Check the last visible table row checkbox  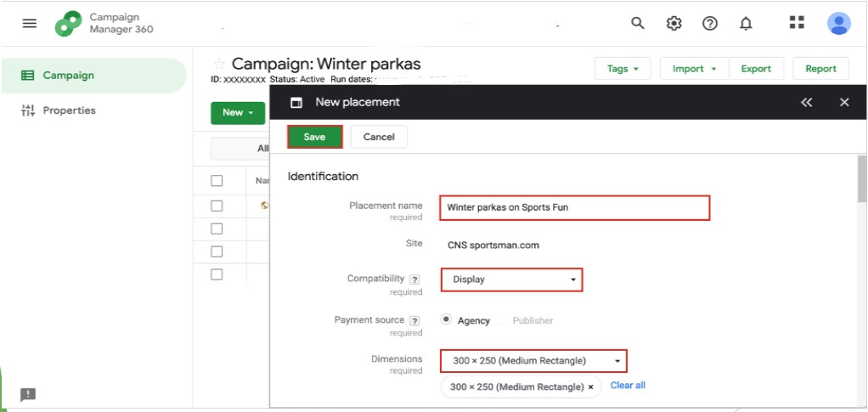(217, 274)
